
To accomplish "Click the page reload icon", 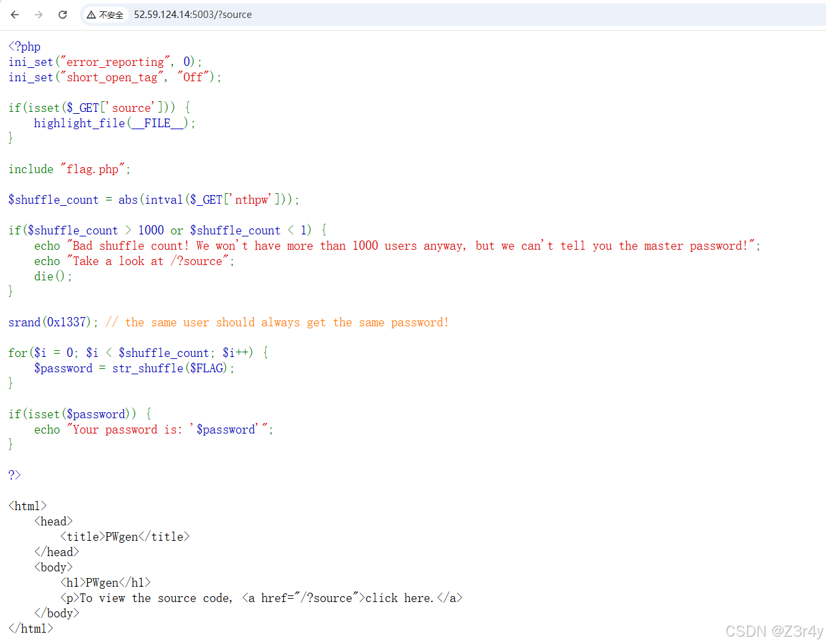I will click(x=63, y=14).
